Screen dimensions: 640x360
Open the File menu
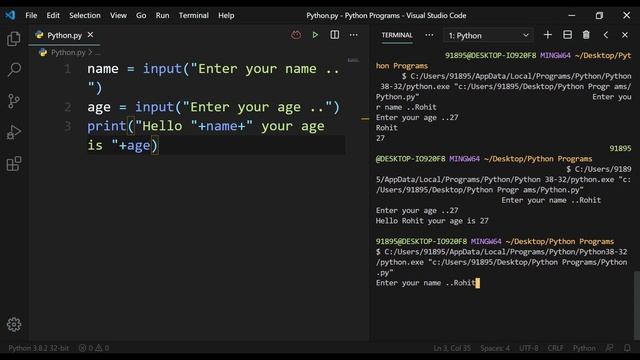(x=31, y=16)
